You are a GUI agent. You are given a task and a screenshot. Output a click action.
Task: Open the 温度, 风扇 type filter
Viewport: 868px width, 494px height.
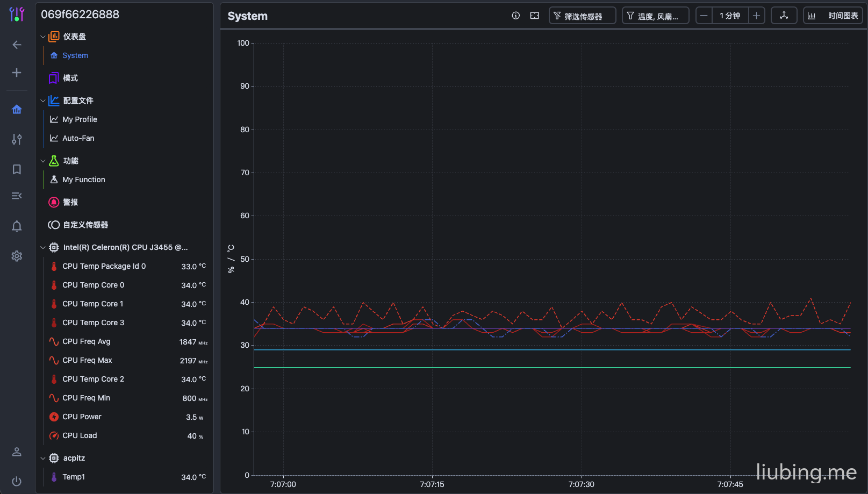tap(655, 16)
